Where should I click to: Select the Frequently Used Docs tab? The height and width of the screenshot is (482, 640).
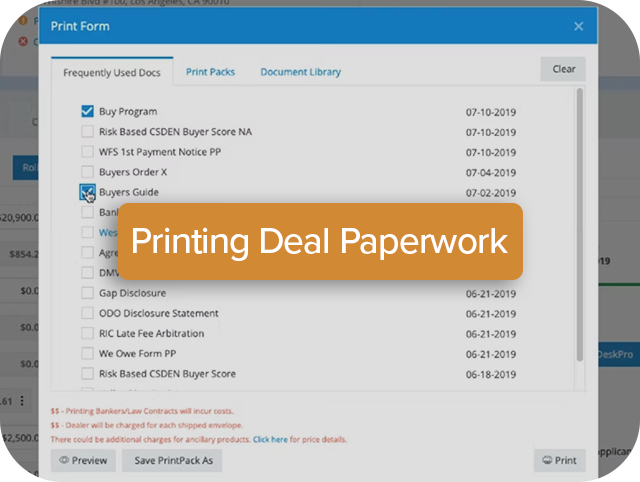pos(112,72)
